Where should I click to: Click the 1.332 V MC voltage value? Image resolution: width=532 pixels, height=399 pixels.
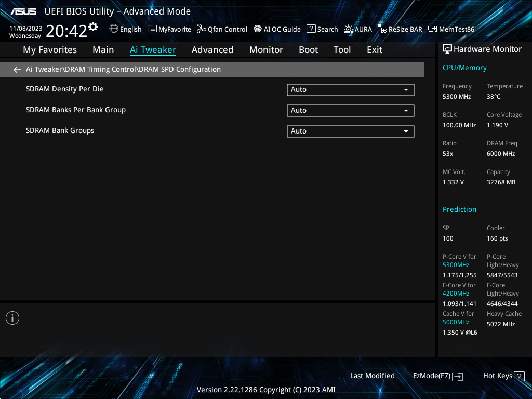tap(453, 182)
